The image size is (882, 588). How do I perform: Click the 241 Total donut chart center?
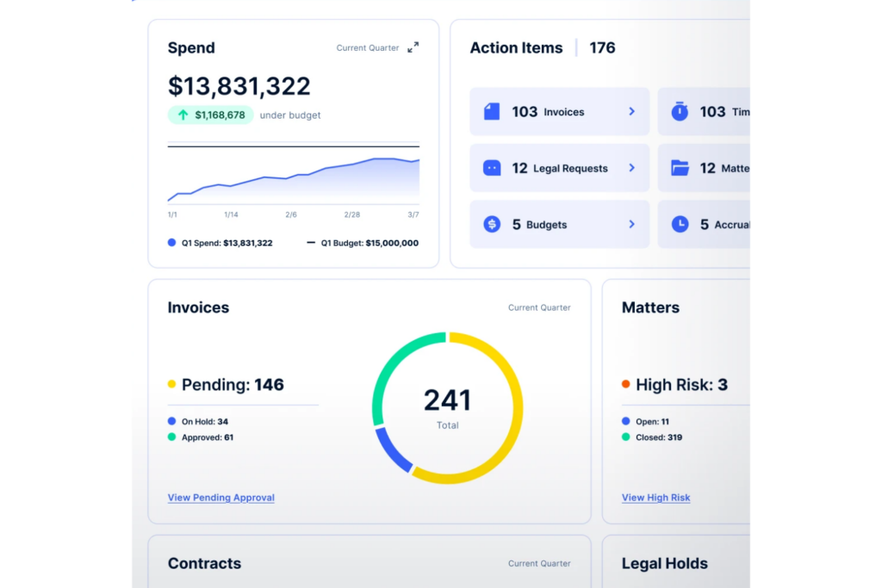[448, 407]
